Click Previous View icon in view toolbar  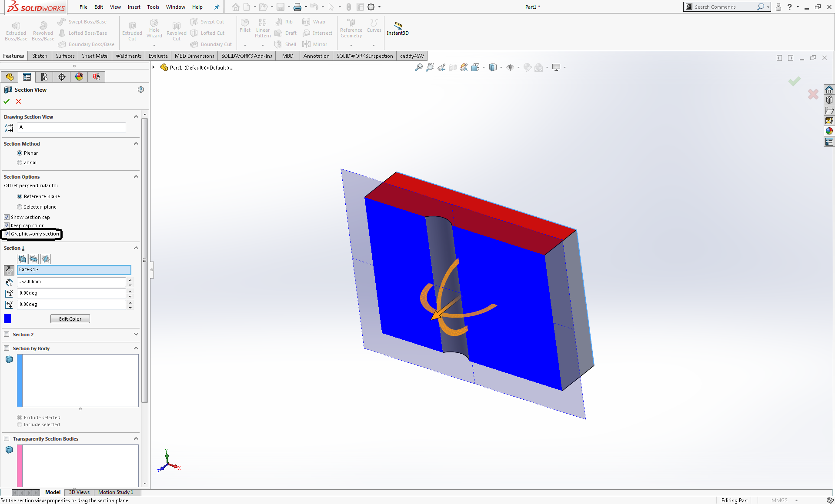point(441,67)
